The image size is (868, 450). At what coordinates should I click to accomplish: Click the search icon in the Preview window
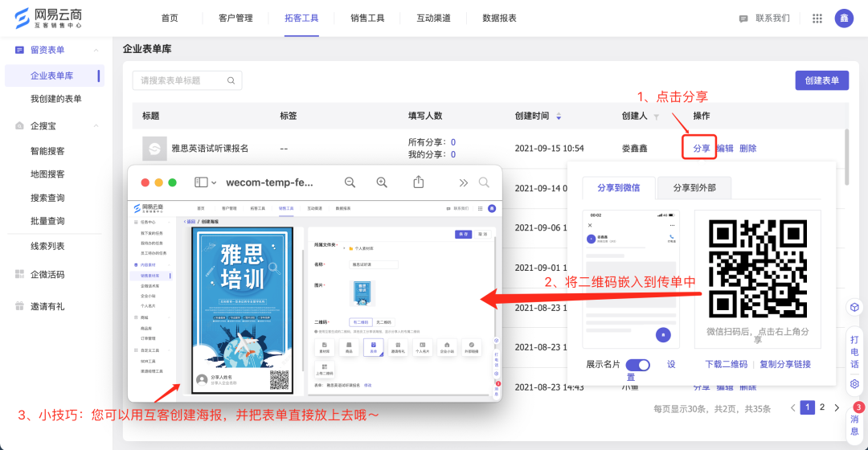pos(484,182)
